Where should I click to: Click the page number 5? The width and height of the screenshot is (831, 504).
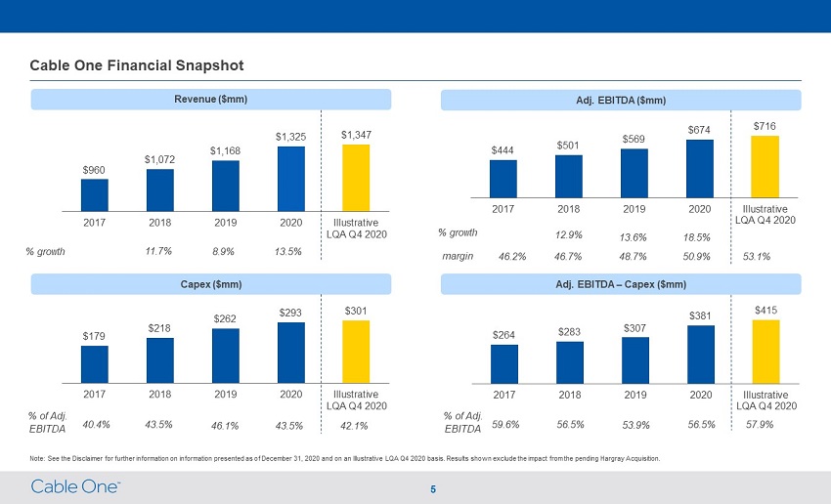[x=433, y=489]
